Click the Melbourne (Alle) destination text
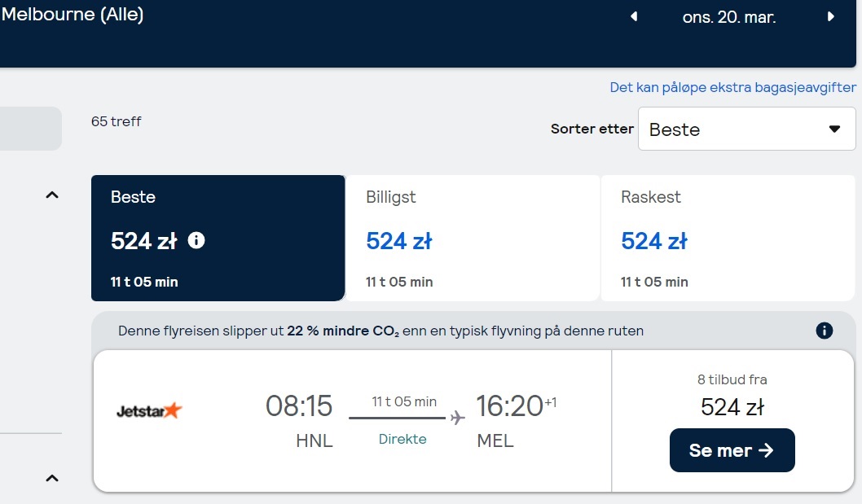This screenshot has height=504, width=862. [73, 15]
